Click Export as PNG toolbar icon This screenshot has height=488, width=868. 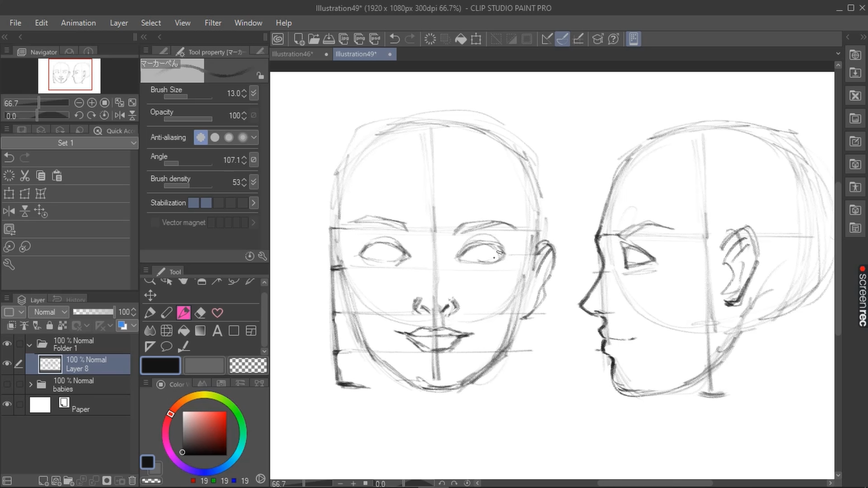360,39
